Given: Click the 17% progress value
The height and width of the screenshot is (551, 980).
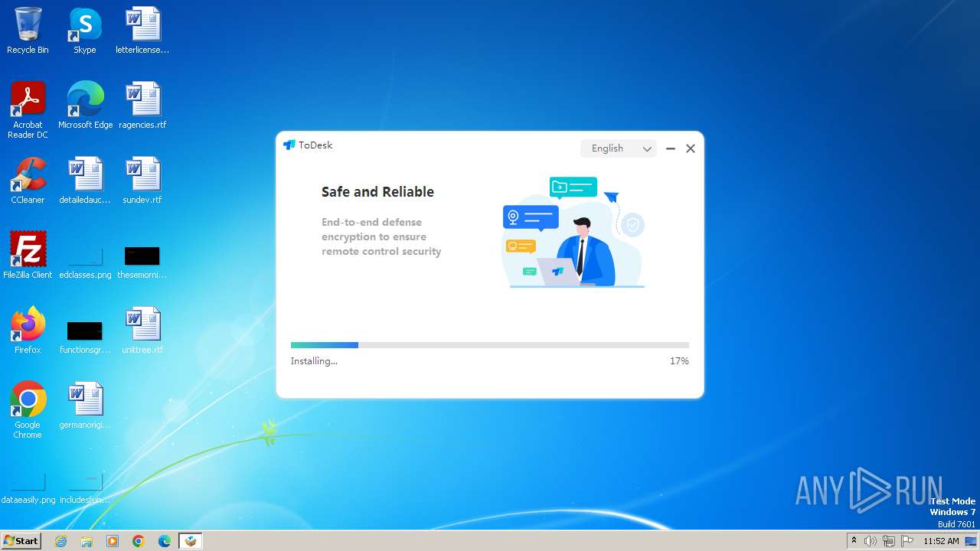Looking at the screenshot, I should pyautogui.click(x=679, y=361).
